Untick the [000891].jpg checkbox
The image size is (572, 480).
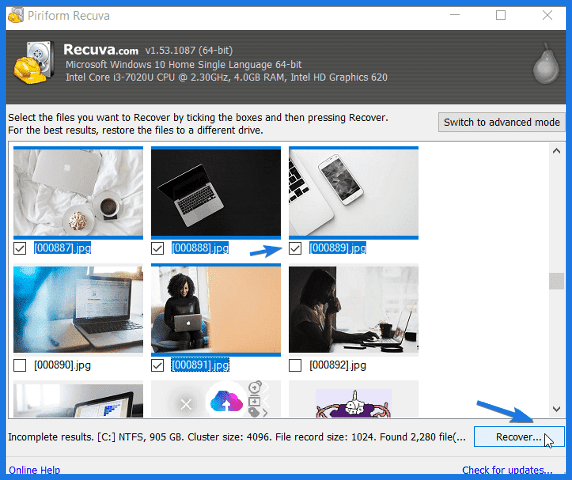click(157, 365)
